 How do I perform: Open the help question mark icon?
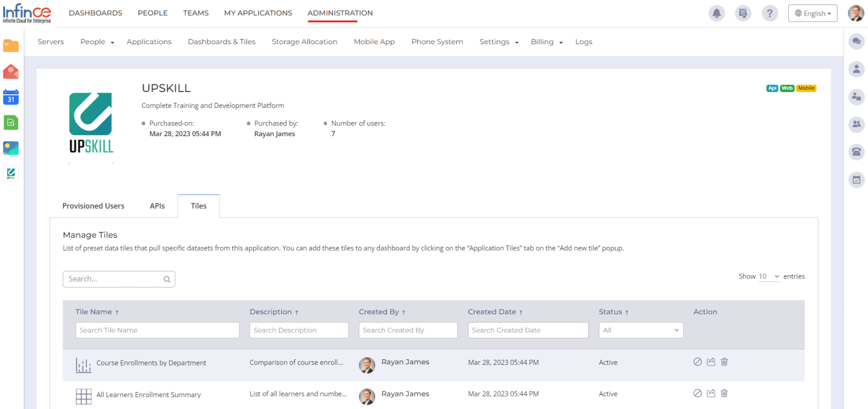point(770,13)
